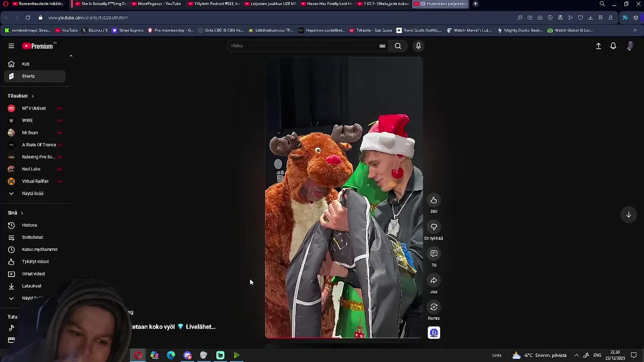The height and width of the screenshot is (362, 644).
Task: Open the MTV Uutiset subscription channel
Action: click(35, 108)
